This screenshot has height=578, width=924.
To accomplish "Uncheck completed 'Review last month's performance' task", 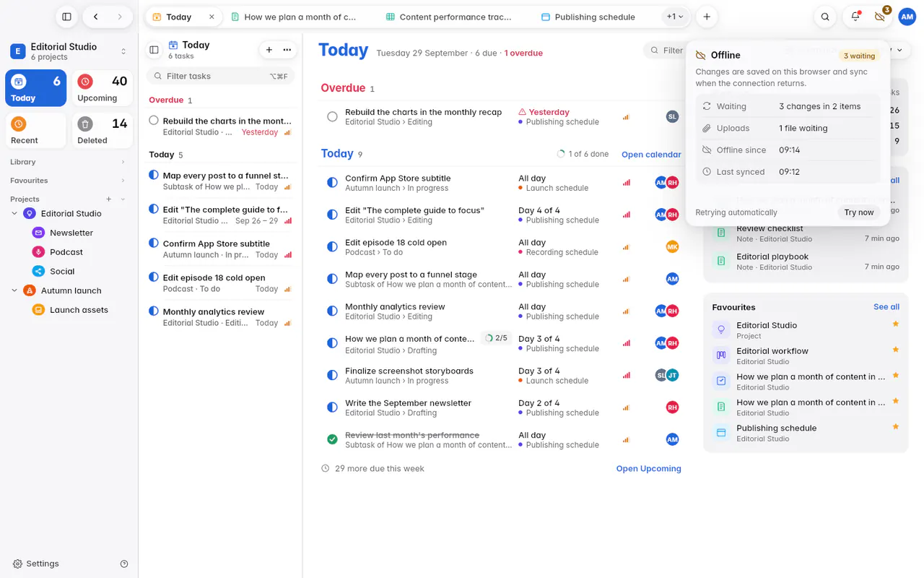I will point(332,439).
